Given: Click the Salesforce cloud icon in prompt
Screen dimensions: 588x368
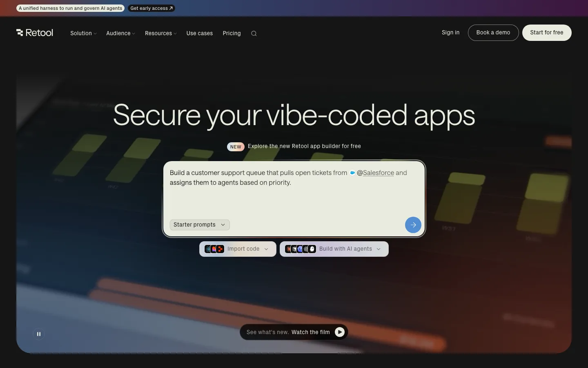Looking at the screenshot, I should click(x=352, y=173).
